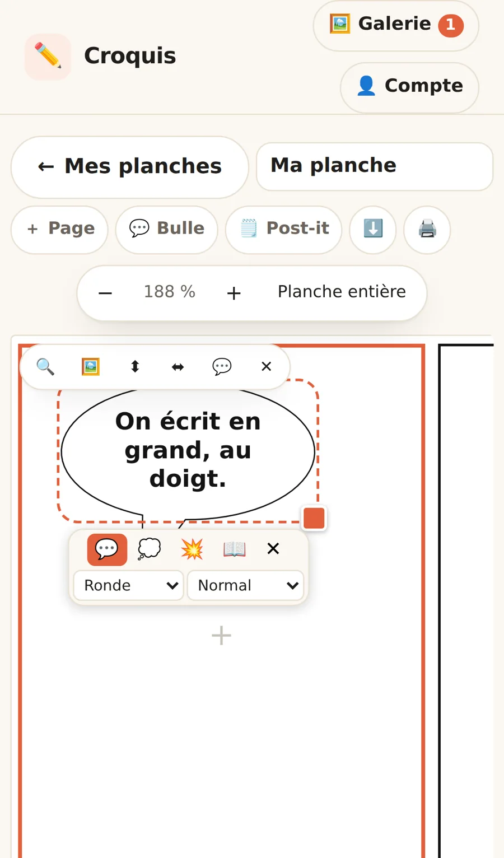504x858 pixels.
Task: Click the horizontal double-arrow split icon
Action: point(178,367)
